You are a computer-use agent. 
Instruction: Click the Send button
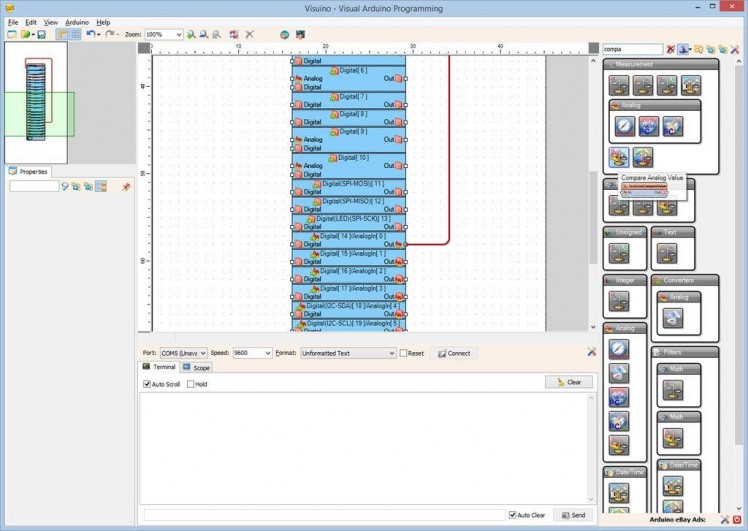coord(572,515)
